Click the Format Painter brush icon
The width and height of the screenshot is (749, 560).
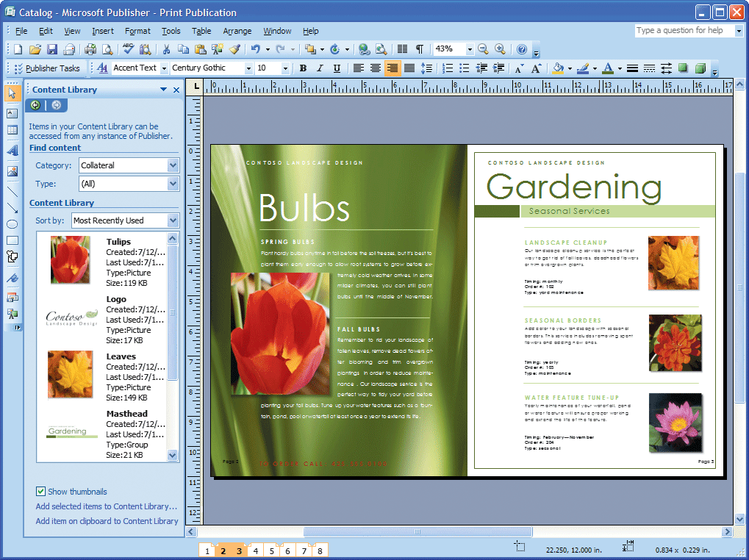(234, 49)
